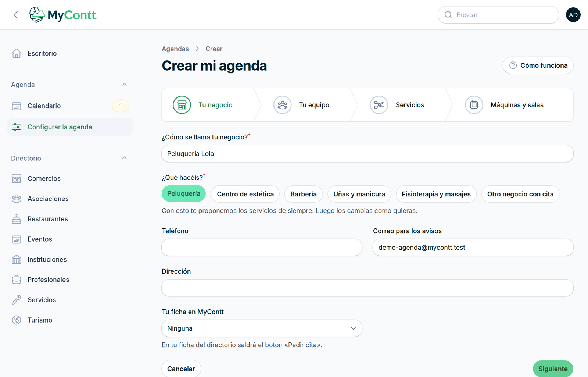Screen dimensions: 588x377
Task: Click the MyContt logo
Action: pyautogui.click(x=63, y=15)
